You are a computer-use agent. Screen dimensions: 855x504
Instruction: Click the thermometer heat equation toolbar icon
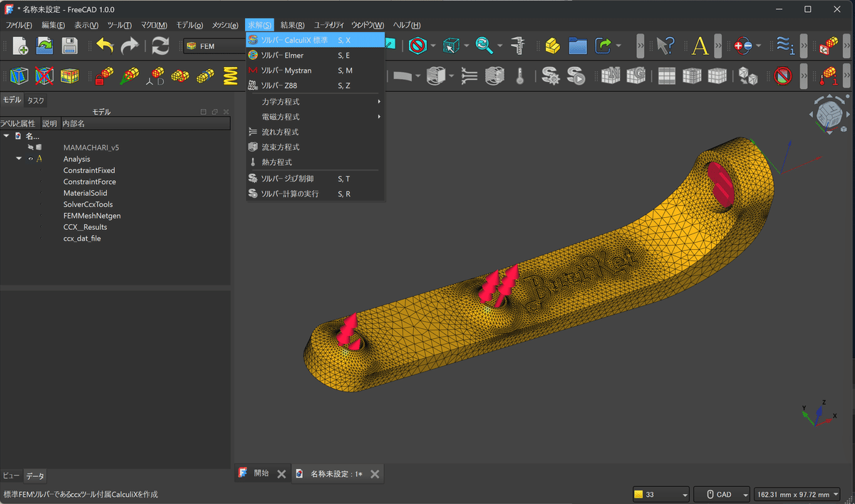[520, 75]
